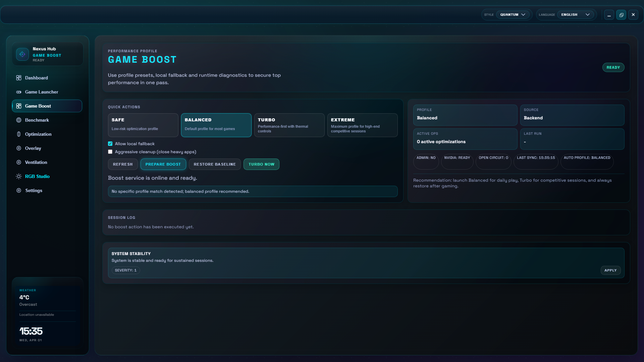
Task: Click the Optimization sidebar icon
Action: 19,134
